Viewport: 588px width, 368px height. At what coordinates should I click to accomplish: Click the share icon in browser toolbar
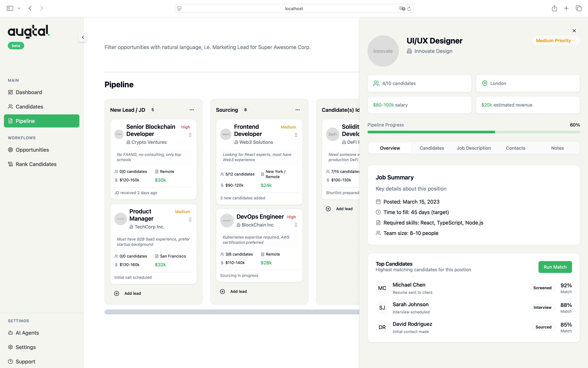(554, 8)
